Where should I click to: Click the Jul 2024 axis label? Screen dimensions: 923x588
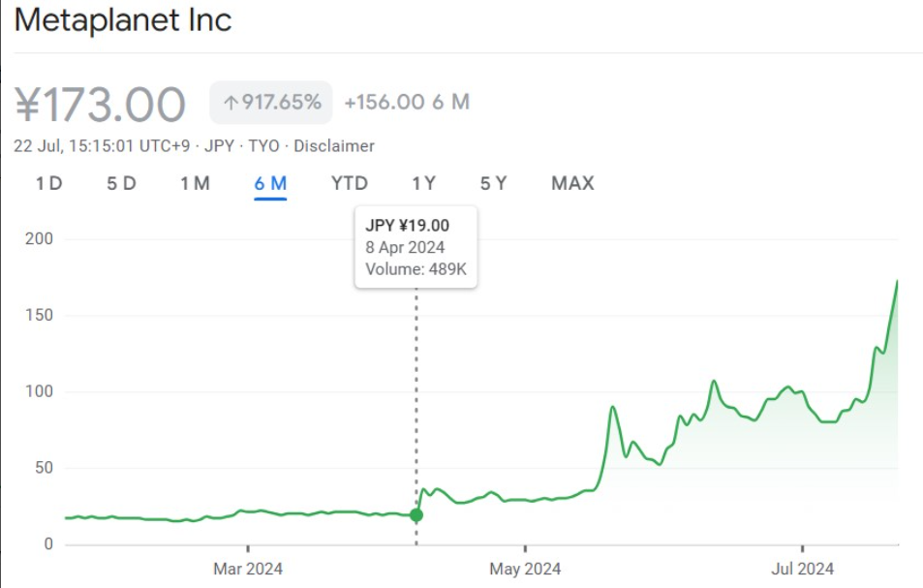pos(801,568)
